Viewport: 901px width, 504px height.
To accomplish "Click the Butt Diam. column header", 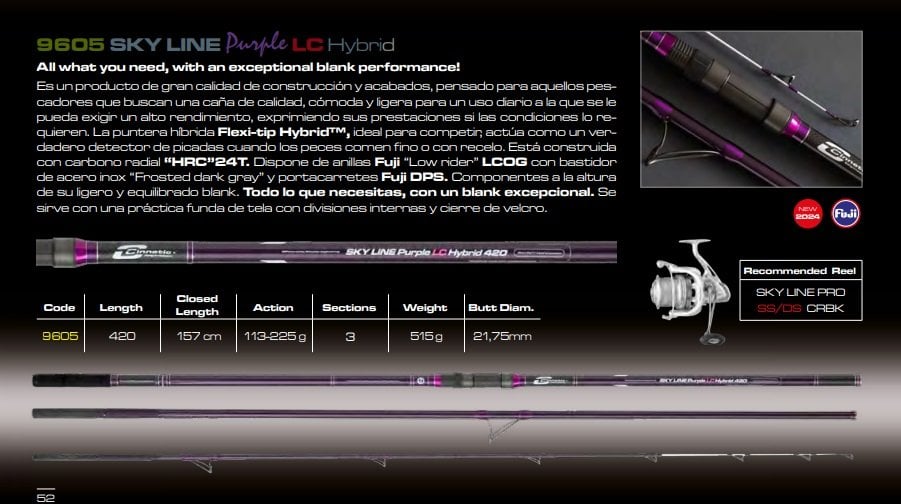I will 501,307.
